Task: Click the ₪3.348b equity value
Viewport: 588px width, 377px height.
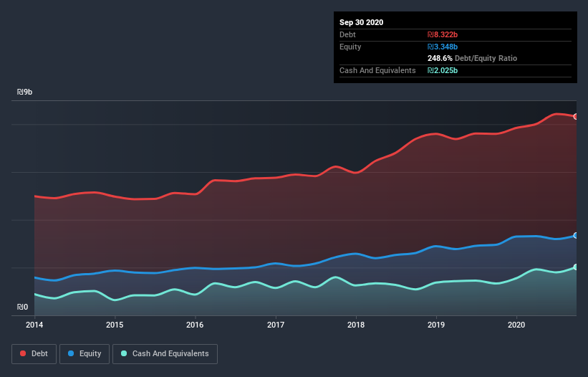Action: point(443,47)
